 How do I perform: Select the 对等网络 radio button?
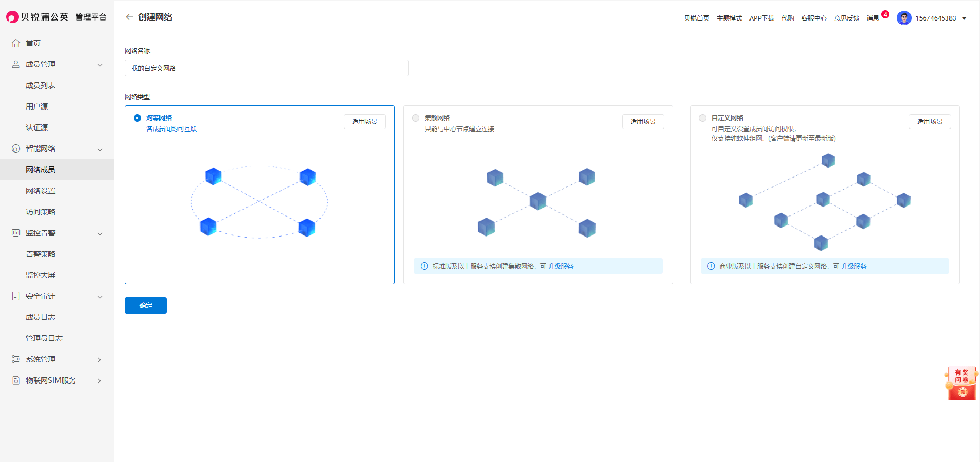[x=137, y=118]
